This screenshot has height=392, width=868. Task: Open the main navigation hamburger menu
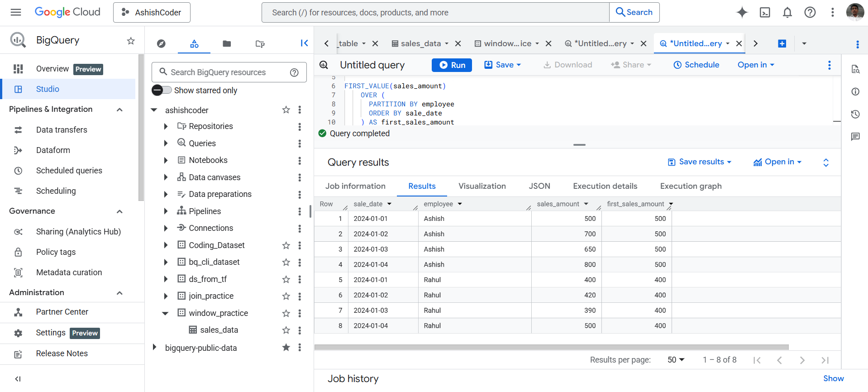(x=16, y=12)
